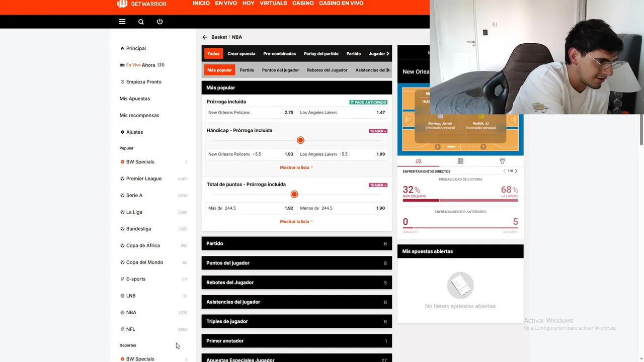
Task: Click the NFL football icon
Action: [x=122, y=329]
